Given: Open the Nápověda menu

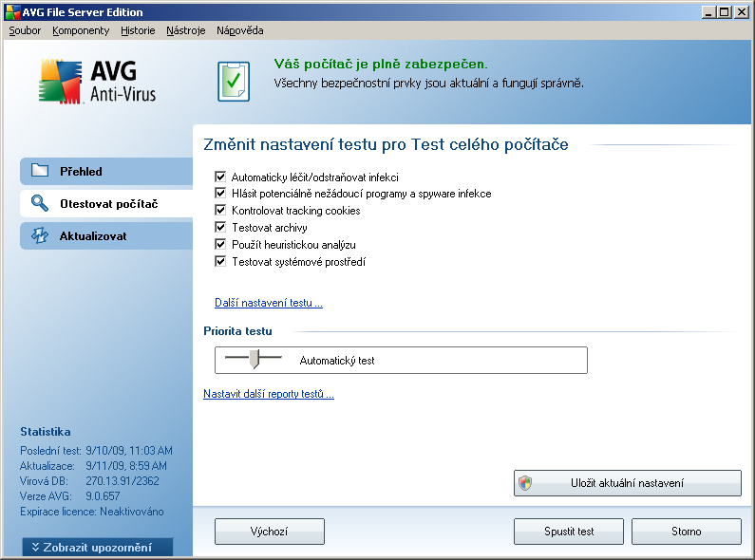Looking at the screenshot, I should tap(239, 30).
